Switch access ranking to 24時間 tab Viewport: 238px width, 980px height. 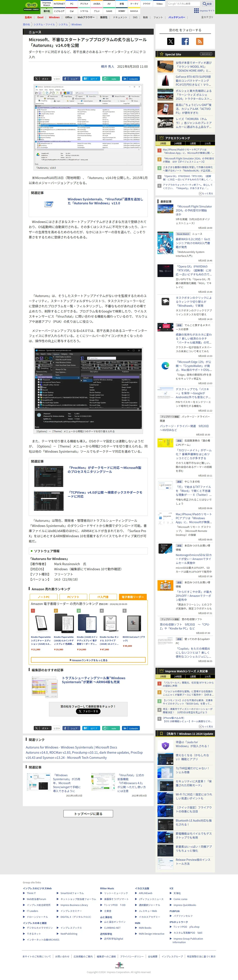[x=178, y=143]
